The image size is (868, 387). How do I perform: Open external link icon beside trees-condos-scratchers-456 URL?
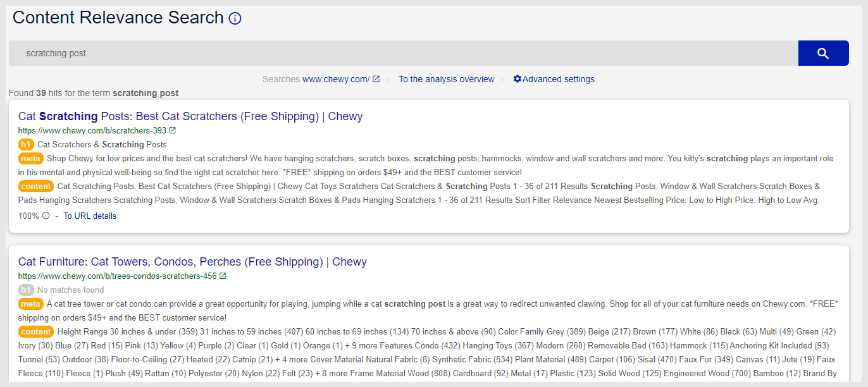[223, 276]
